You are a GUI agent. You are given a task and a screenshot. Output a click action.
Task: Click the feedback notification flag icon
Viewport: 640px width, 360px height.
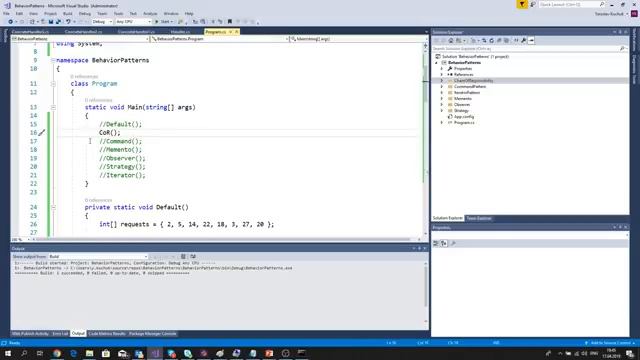click(x=522, y=4)
